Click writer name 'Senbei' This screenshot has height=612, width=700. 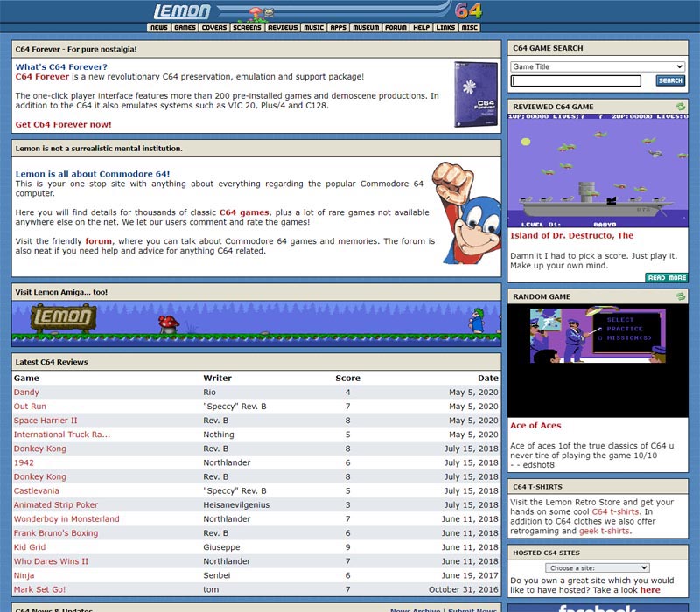[217, 575]
